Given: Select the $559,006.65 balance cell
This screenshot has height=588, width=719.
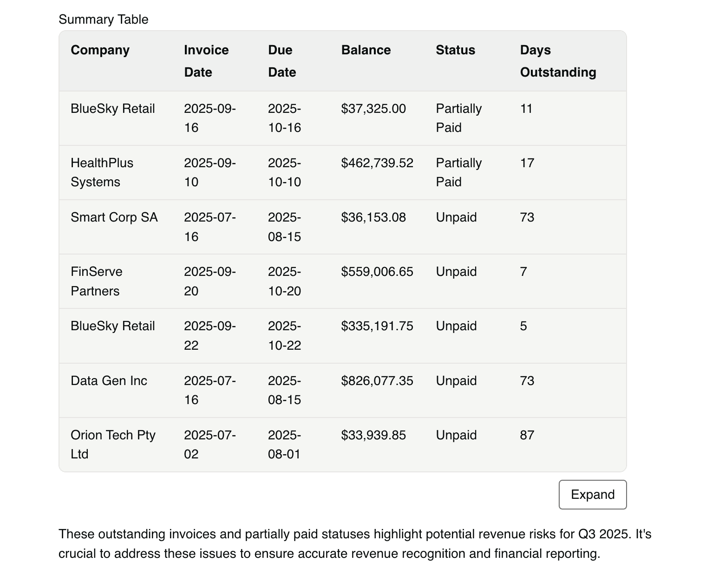Looking at the screenshot, I should [377, 272].
